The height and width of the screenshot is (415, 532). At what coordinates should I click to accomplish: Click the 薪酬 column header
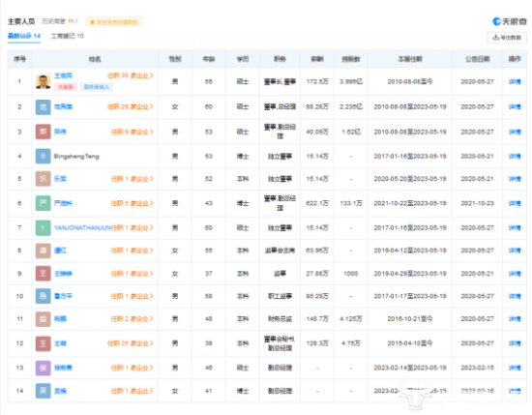pyautogui.click(x=317, y=59)
